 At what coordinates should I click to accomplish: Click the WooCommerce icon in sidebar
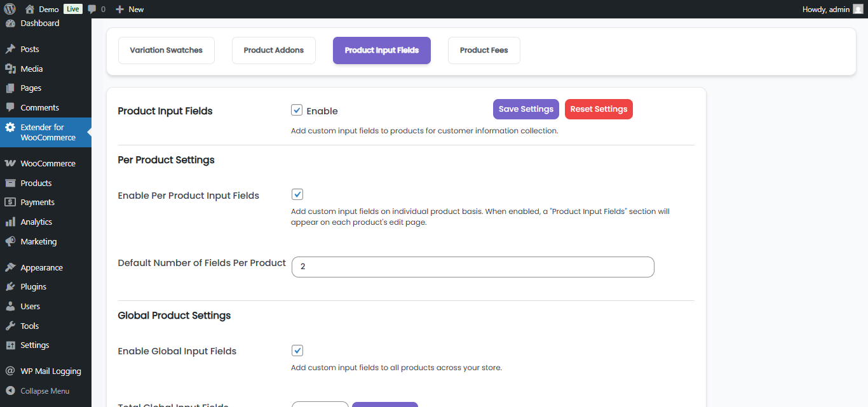10,163
